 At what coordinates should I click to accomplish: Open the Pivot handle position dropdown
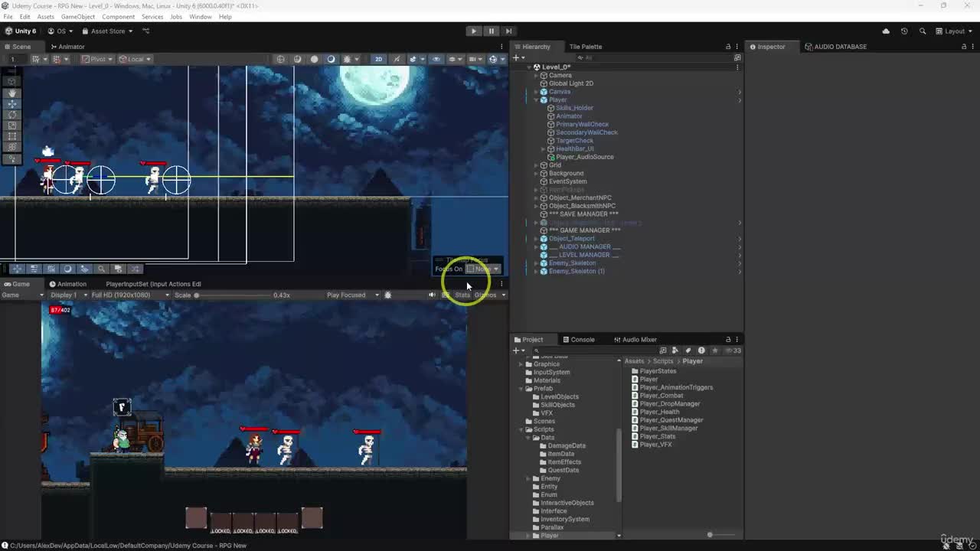(96, 59)
